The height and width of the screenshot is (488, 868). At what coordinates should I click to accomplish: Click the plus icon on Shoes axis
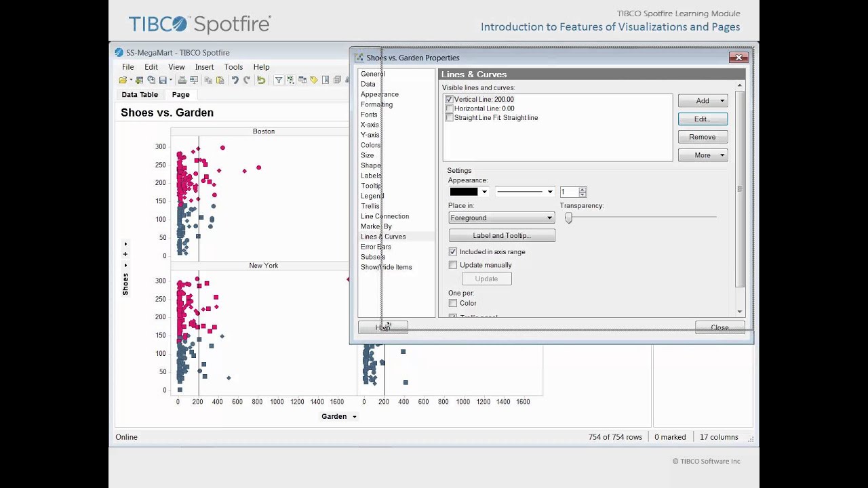tap(125, 254)
